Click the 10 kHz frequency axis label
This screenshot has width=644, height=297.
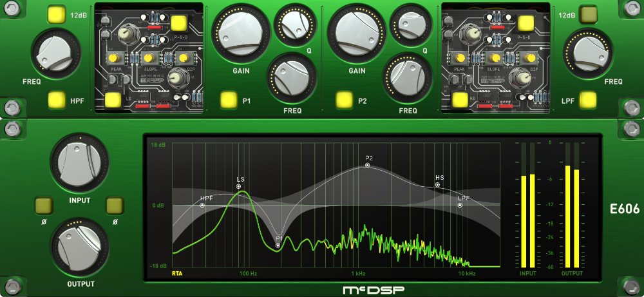tap(467, 274)
